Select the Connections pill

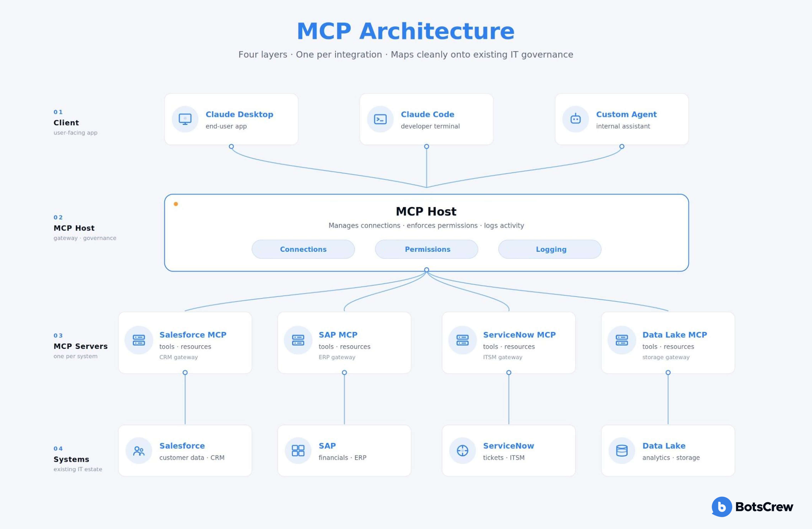coord(303,249)
